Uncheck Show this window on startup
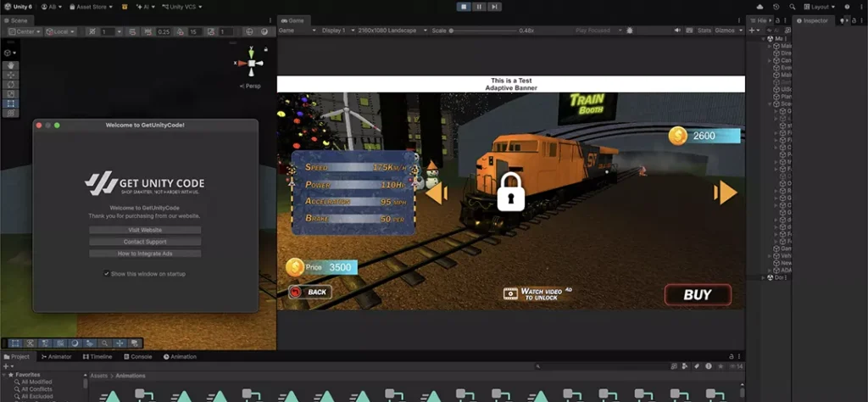Screen dimensions: 868x402 click(x=106, y=274)
